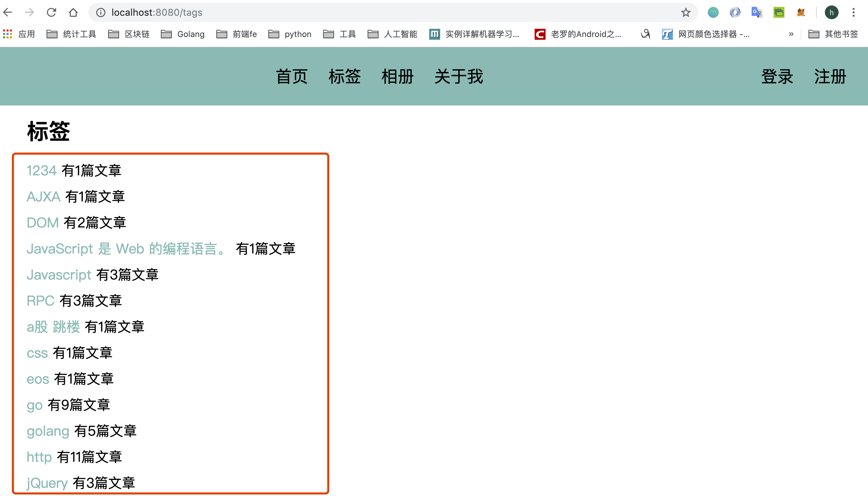Open the golang tag link
Screen dimensions: 868x496
coord(48,431)
